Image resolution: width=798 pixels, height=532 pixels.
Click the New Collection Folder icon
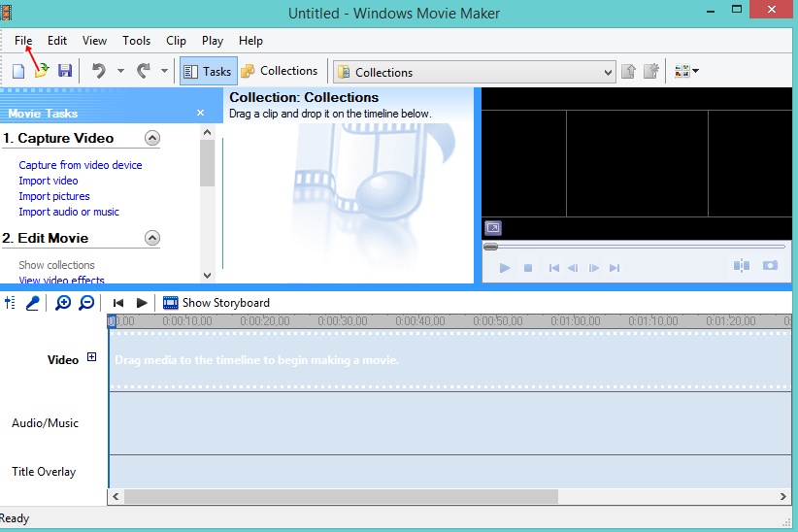651,71
